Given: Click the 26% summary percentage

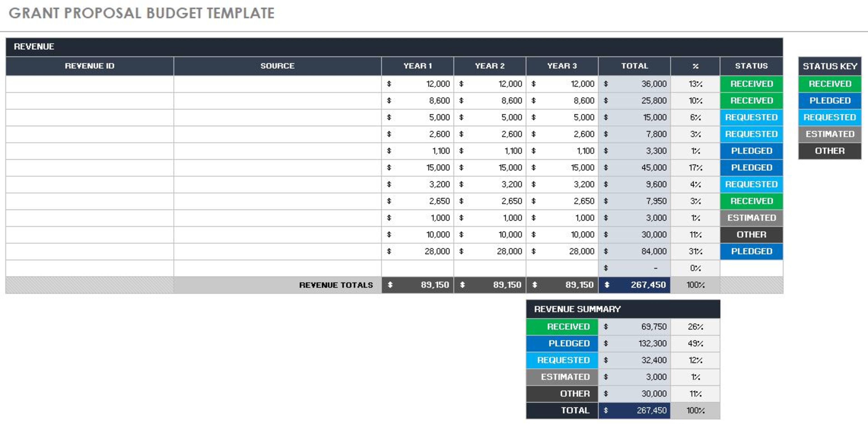Looking at the screenshot, I should (x=695, y=327).
